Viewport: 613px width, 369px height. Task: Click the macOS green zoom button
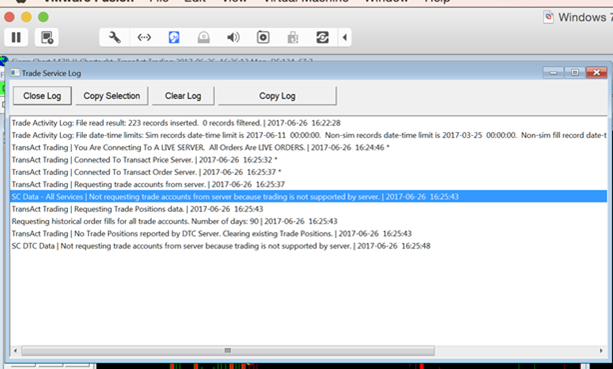(43, 17)
